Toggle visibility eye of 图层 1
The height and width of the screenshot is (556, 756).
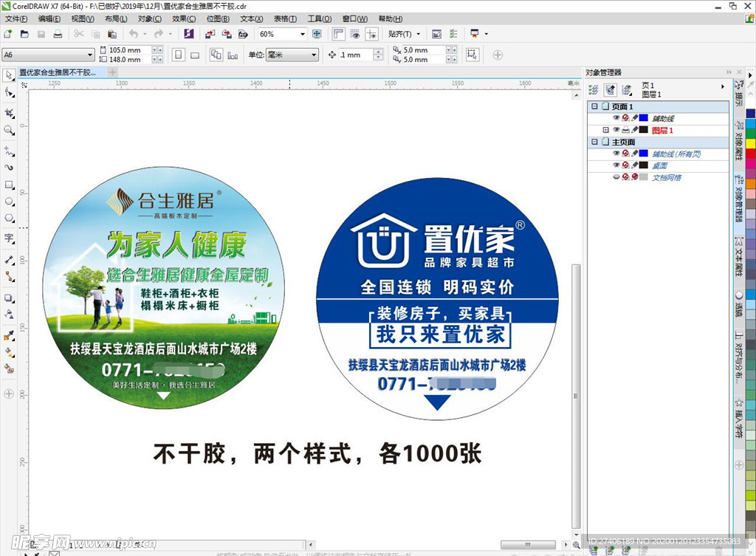tap(616, 130)
